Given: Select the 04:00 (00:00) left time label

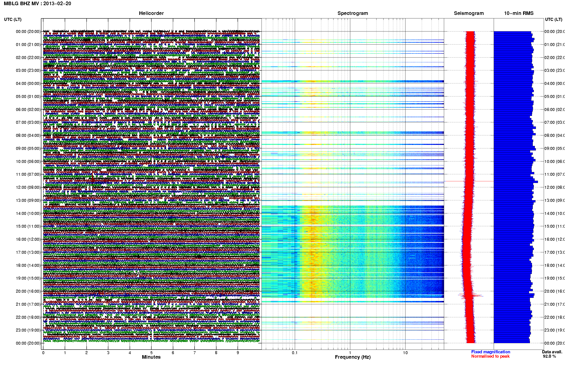Looking at the screenshot, I should pyautogui.click(x=28, y=83).
